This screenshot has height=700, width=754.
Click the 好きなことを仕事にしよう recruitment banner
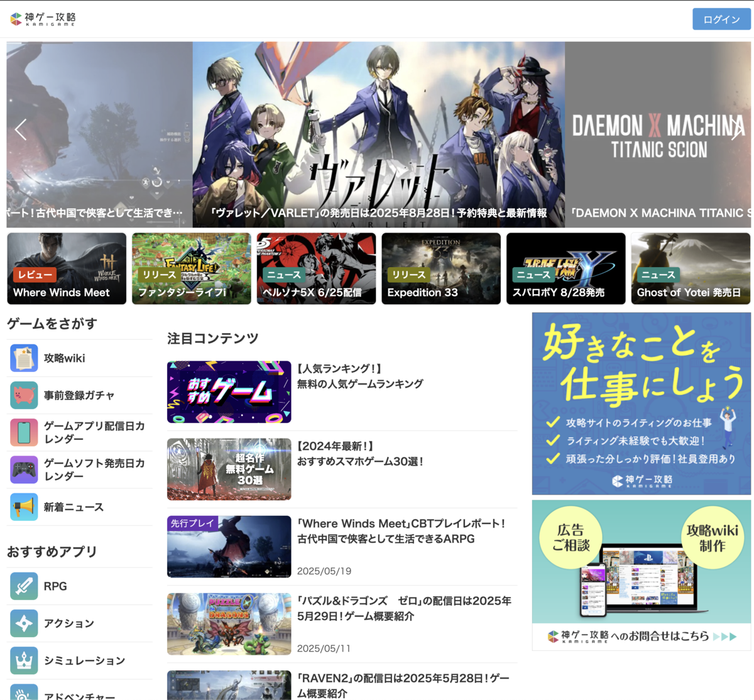point(642,403)
